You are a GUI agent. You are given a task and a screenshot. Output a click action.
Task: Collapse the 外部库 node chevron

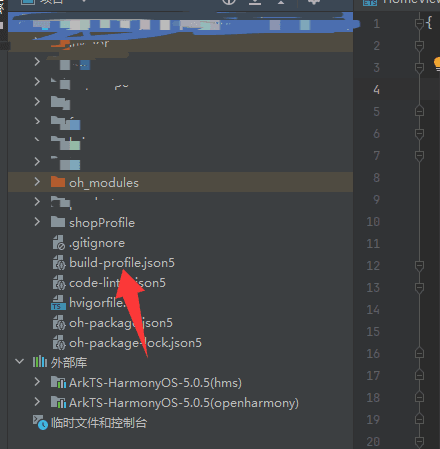(x=20, y=361)
